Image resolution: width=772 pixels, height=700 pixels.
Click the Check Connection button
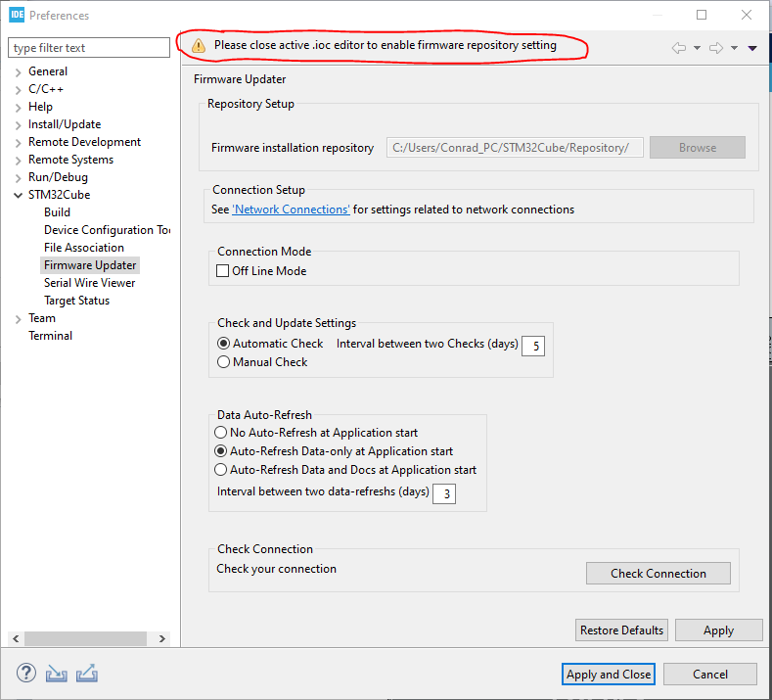[658, 574]
